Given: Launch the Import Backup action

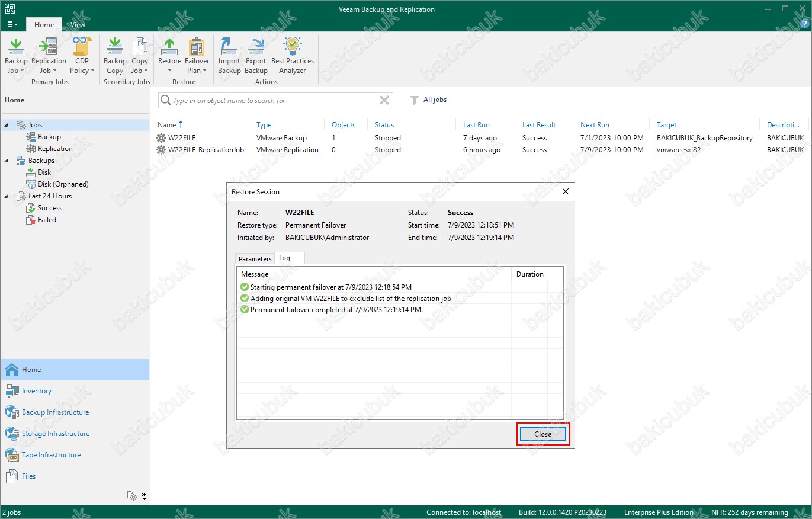Looking at the screenshot, I should click(x=229, y=56).
